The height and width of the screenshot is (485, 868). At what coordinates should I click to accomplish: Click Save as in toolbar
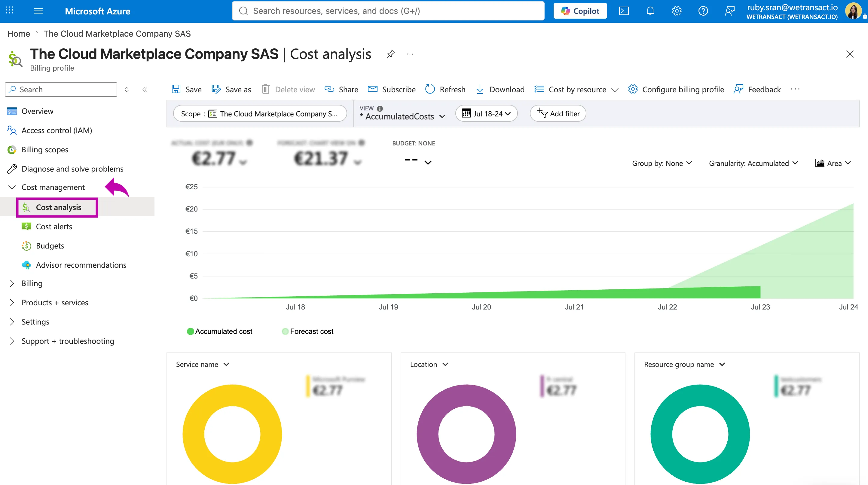(x=231, y=89)
